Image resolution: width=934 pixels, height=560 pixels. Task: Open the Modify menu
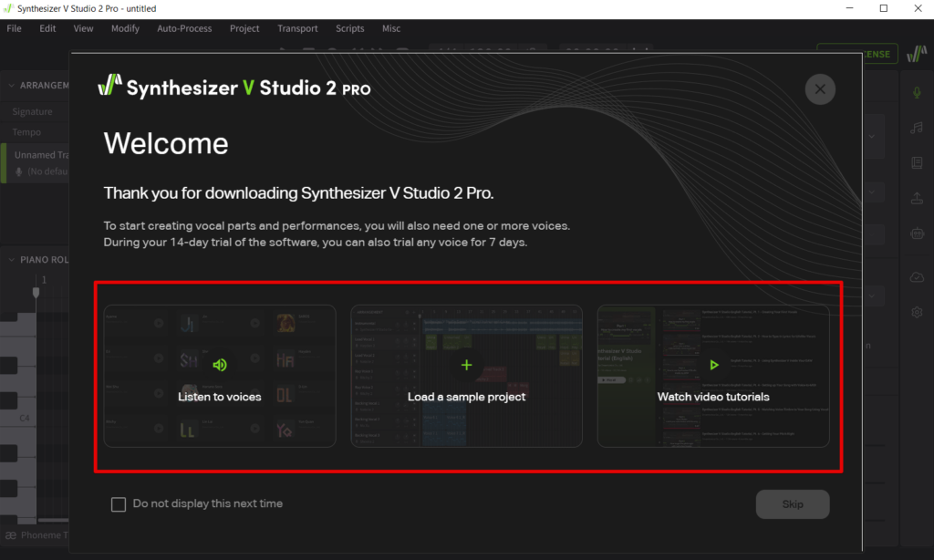[x=125, y=28]
